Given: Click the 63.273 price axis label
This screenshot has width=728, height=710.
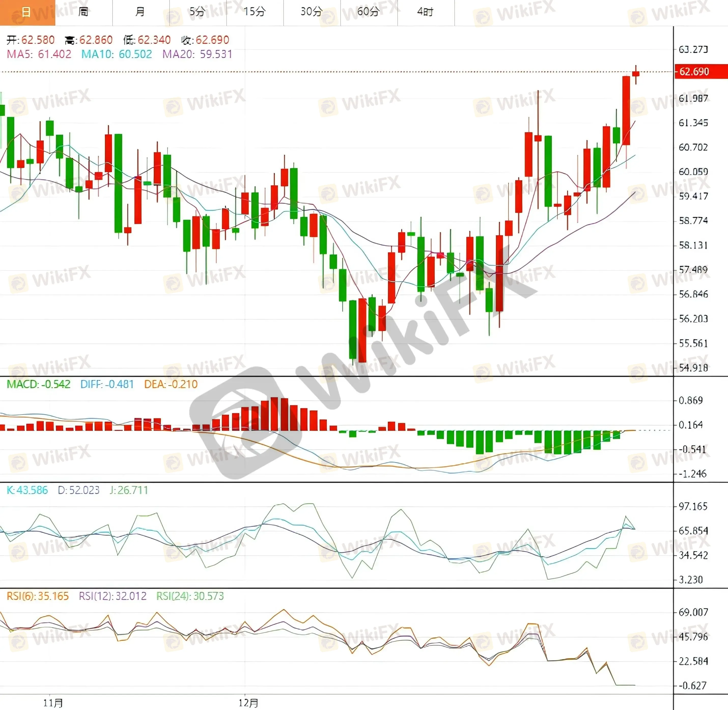Looking at the screenshot, I should [x=693, y=49].
